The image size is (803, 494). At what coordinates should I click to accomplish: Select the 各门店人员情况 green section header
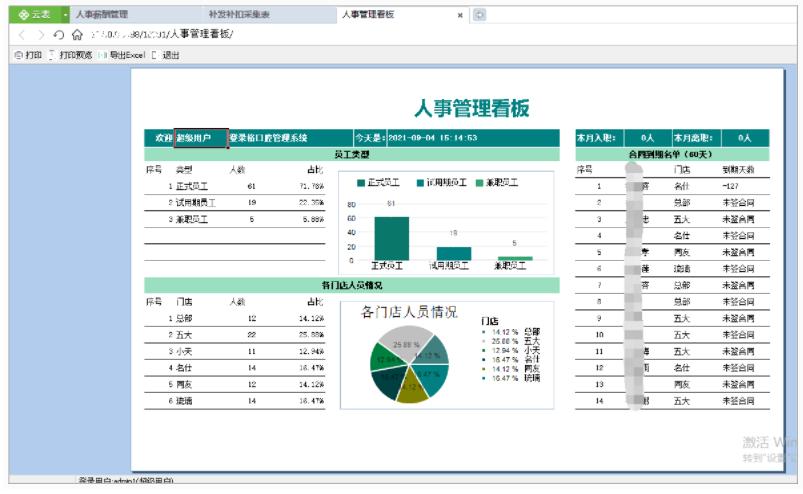pos(352,285)
